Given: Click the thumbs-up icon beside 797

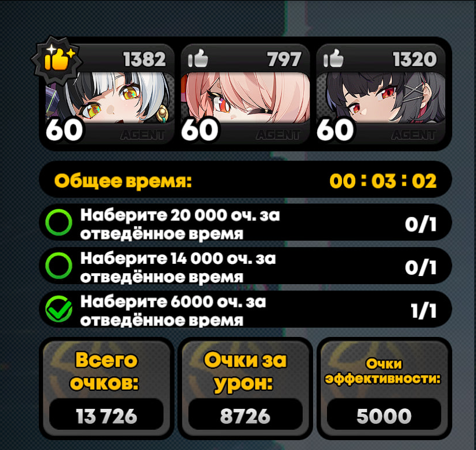Looking at the screenshot, I should [198, 59].
